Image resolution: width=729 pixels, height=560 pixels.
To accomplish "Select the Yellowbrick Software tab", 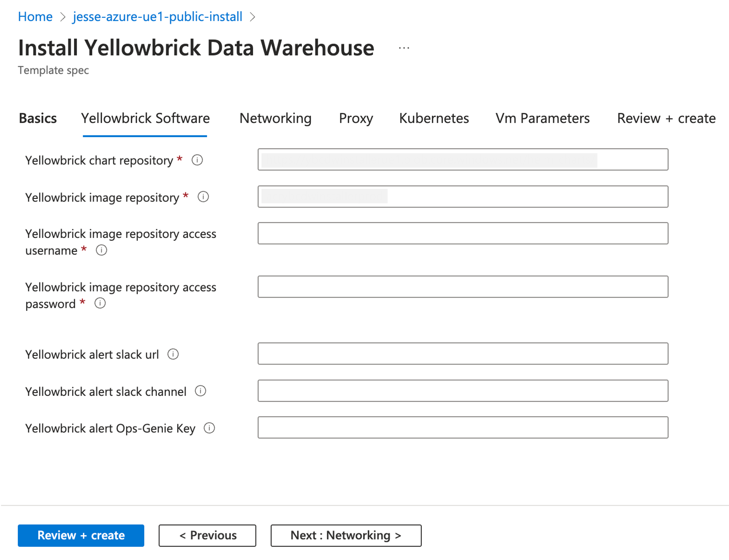I will 145,118.
